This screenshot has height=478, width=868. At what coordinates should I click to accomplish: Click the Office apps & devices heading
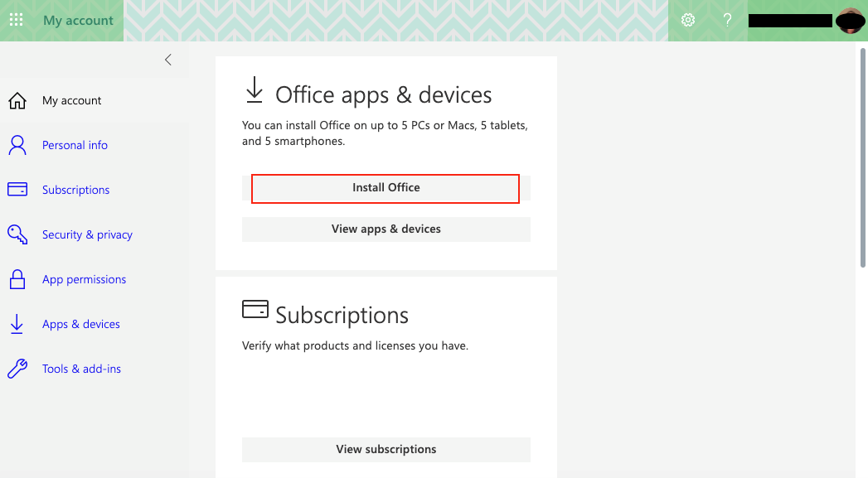pos(383,94)
